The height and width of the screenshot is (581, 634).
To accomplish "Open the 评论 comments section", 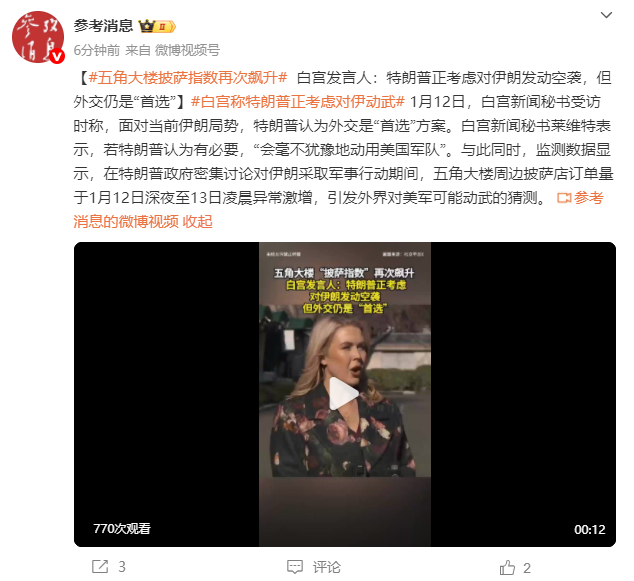I will point(326,567).
